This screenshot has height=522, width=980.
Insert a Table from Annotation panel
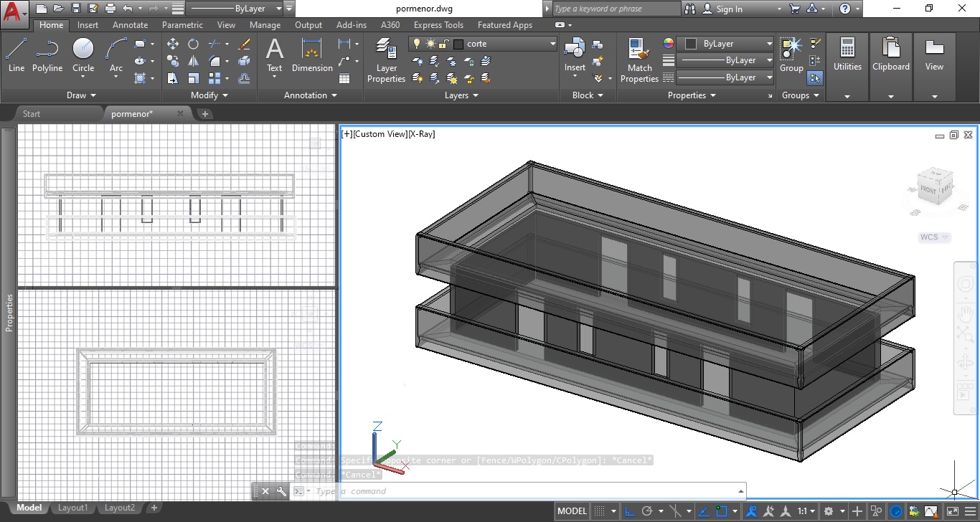344,78
